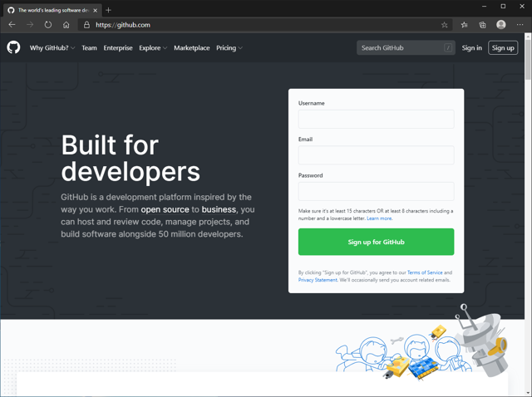
Task: Open the Marketplace navigation item
Action: pos(192,48)
